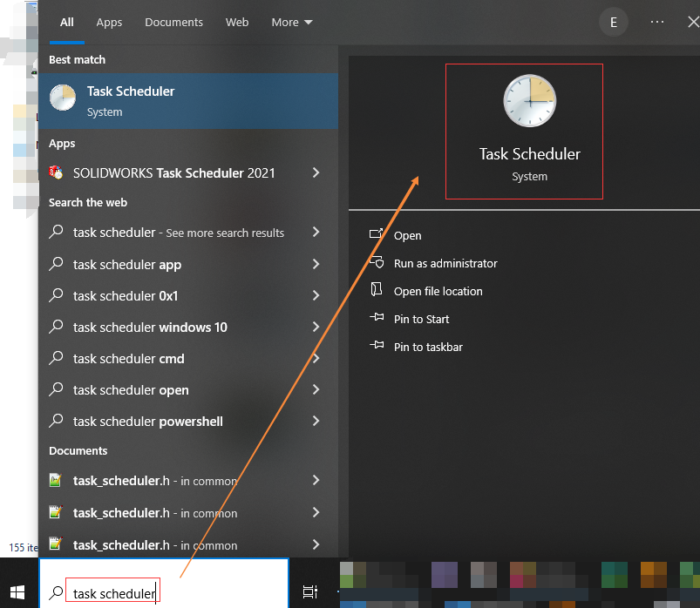The height and width of the screenshot is (608, 700).
Task: Expand 'task scheduler app' suggestion chevron
Action: tap(316, 264)
